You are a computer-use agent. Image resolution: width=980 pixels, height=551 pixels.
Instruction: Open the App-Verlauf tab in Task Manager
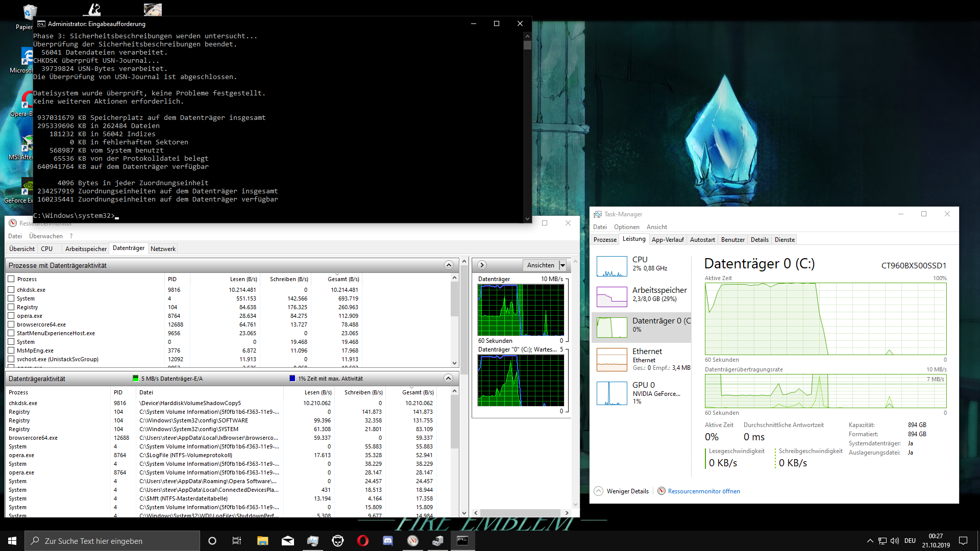point(667,240)
